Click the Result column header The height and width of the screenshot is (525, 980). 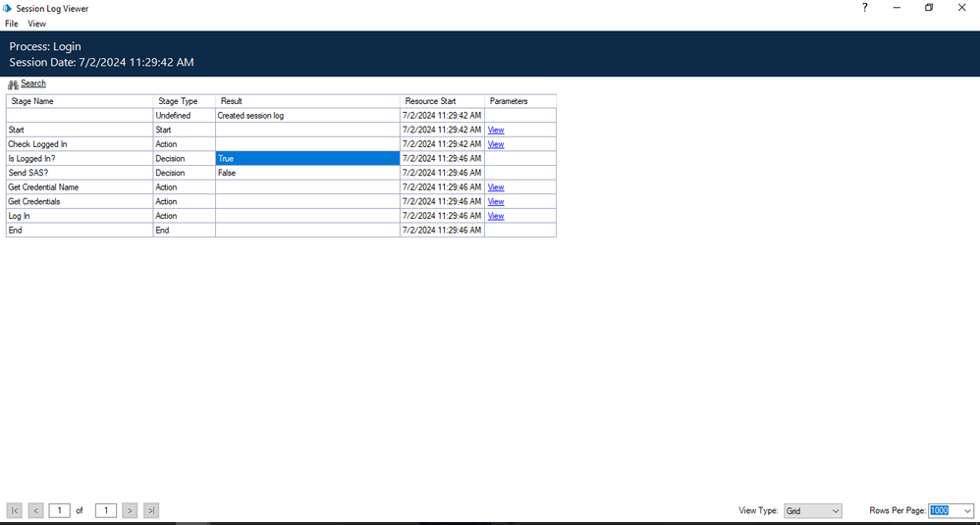tap(307, 101)
